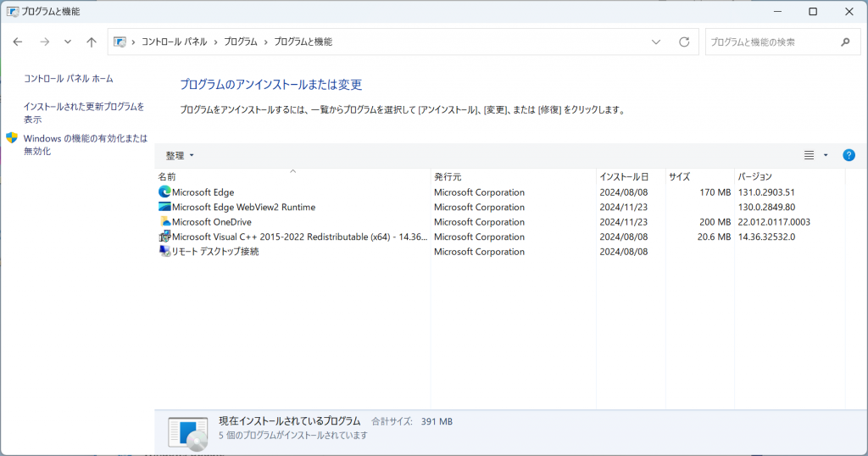Expand chevron before コントロール パネル in breadcrumb
868x456 pixels.
(133, 42)
